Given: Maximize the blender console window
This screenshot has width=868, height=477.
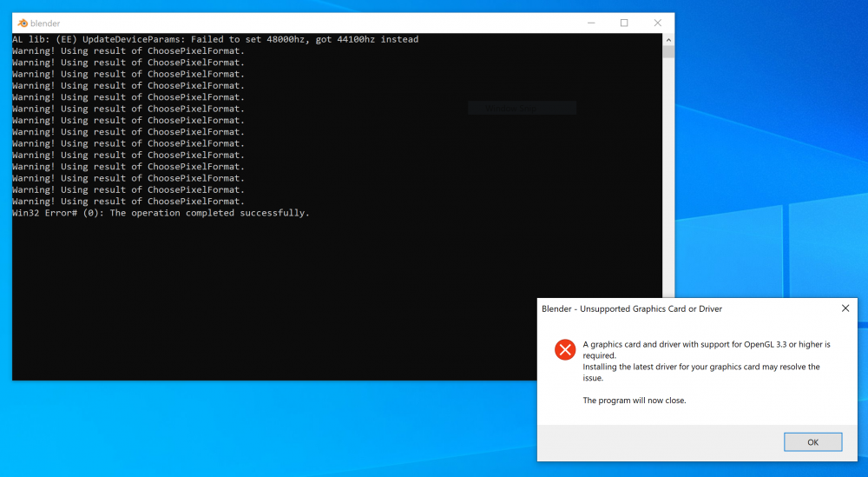Looking at the screenshot, I should pos(624,23).
